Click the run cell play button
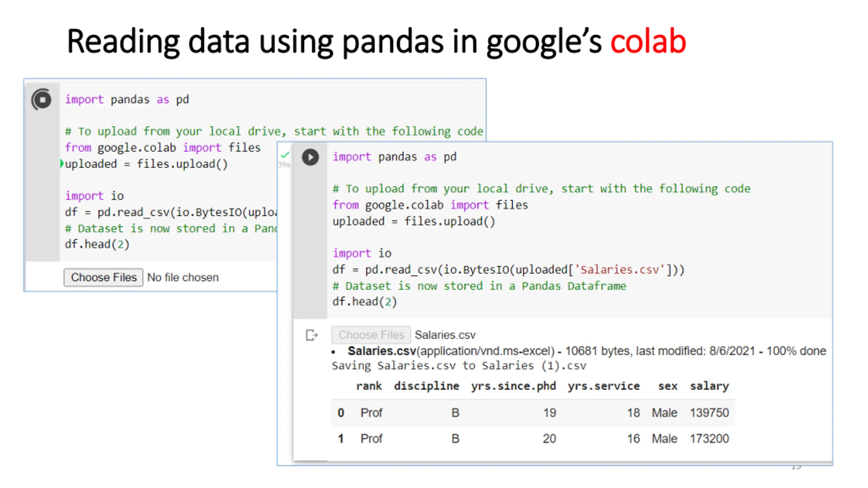The height and width of the screenshot is (488, 868). (310, 157)
